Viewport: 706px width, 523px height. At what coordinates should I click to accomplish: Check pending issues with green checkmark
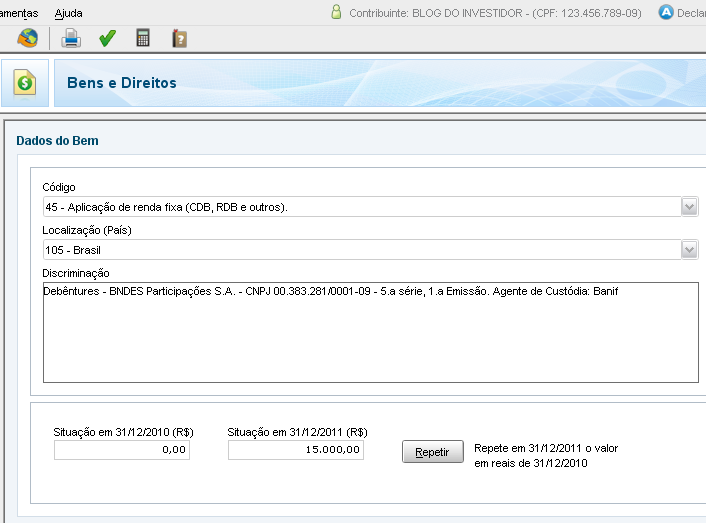point(107,38)
